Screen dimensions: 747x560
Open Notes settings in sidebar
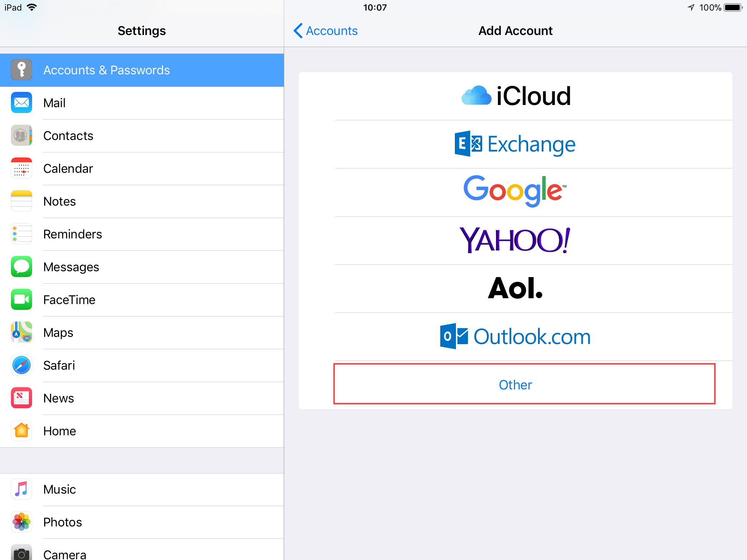coord(60,201)
